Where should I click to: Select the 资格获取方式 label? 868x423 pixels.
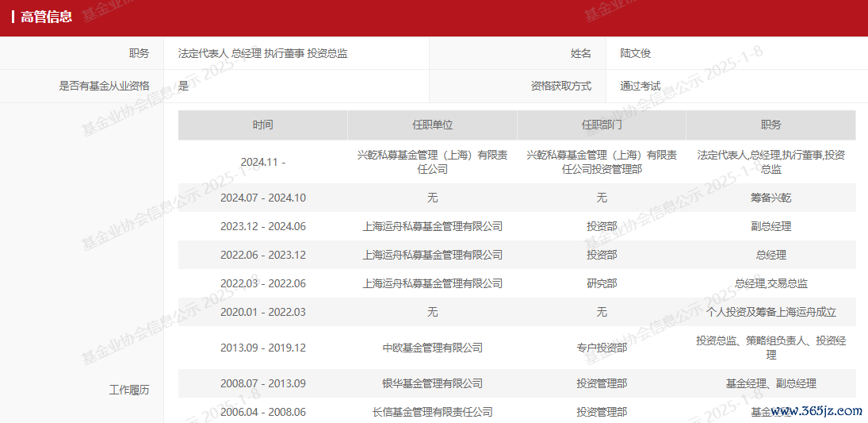(560, 86)
